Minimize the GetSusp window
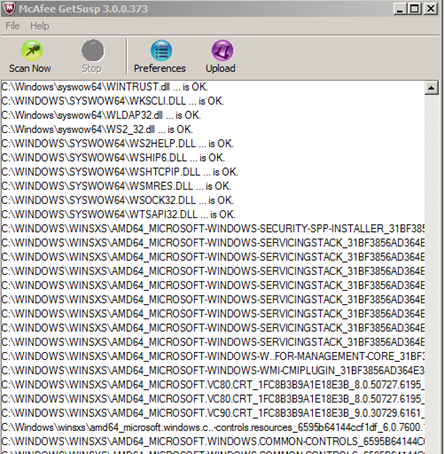Screen dimensions: 445x454 [400, 9]
